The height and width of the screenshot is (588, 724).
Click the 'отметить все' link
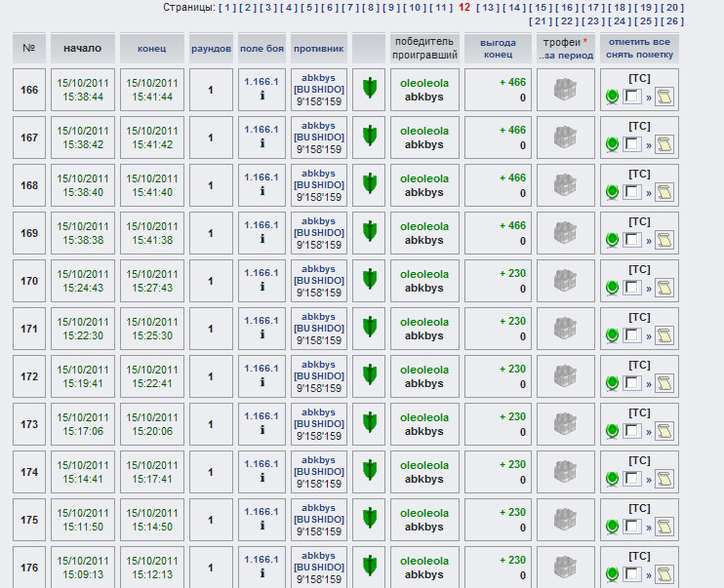[639, 42]
